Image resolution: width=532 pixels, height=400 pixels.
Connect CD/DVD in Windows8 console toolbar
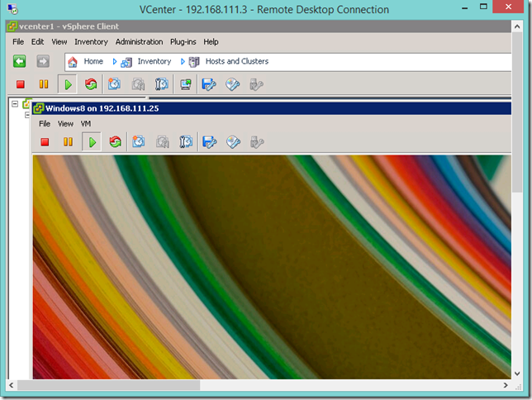pyautogui.click(x=234, y=142)
